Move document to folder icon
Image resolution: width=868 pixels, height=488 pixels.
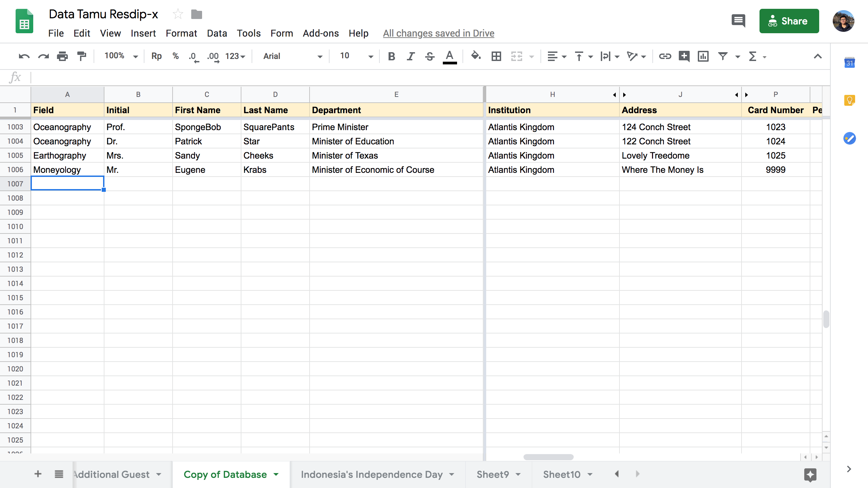point(197,14)
